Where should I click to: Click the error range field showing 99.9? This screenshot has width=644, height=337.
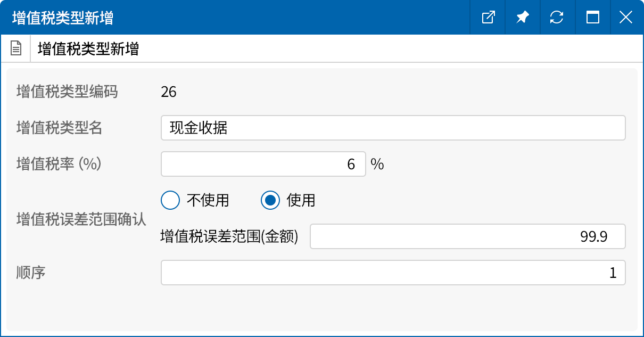[468, 236]
